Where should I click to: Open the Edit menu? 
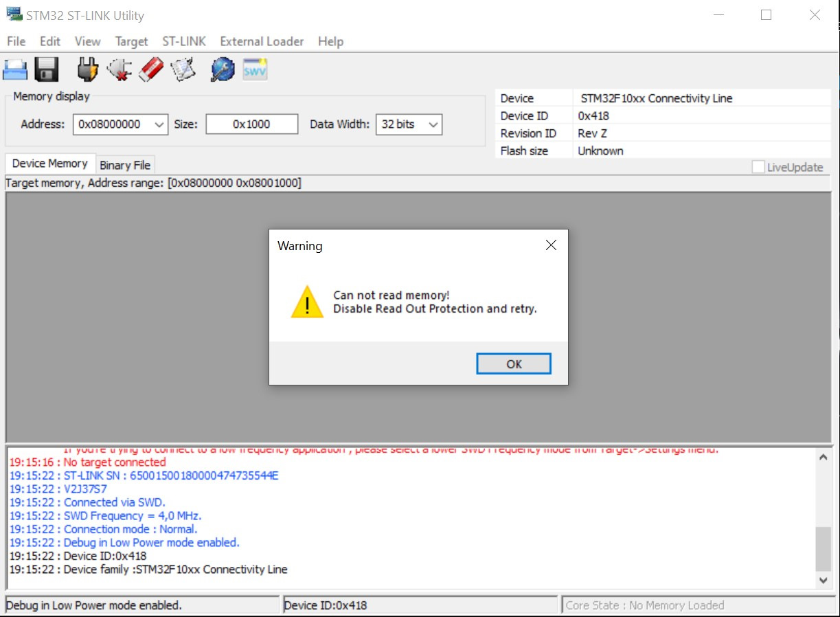[x=50, y=41]
